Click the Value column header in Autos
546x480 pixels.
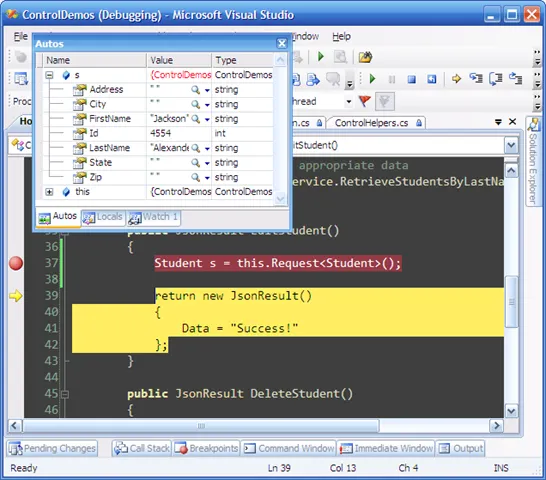point(179,60)
